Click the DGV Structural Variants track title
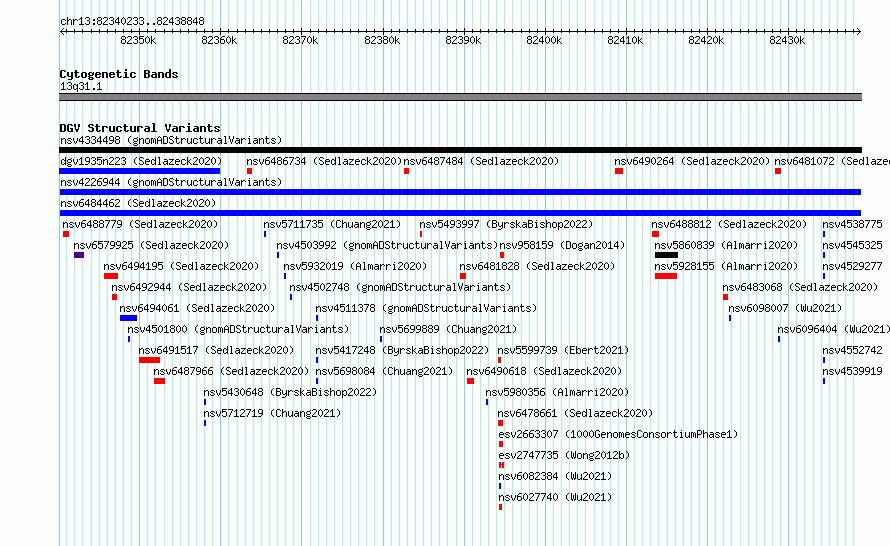Image resolution: width=890 pixels, height=546 pixels. pyautogui.click(x=140, y=128)
